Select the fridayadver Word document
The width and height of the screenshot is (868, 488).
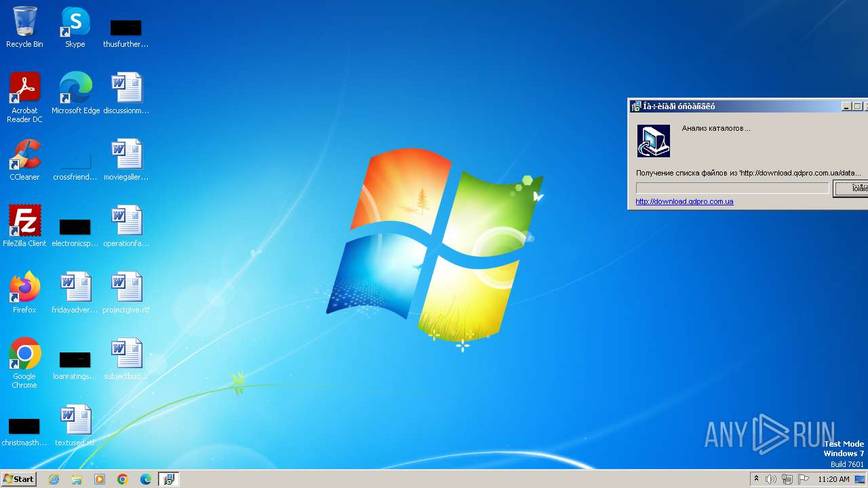pos(75,293)
